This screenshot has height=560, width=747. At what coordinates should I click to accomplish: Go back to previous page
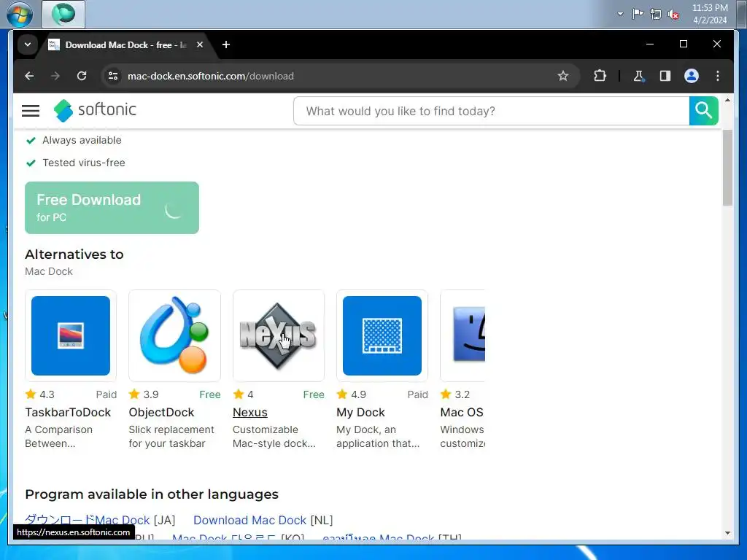point(29,76)
